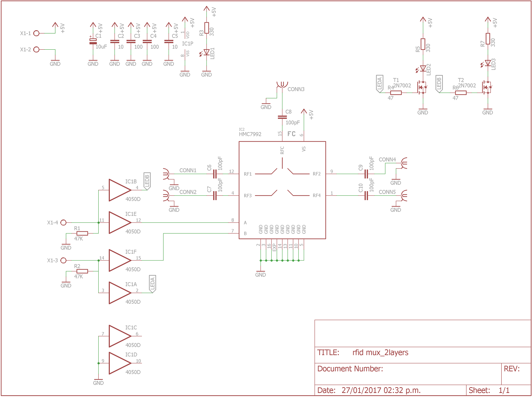Select the CONN5 connector symbol
The image size is (532, 397).
pyautogui.click(x=404, y=196)
